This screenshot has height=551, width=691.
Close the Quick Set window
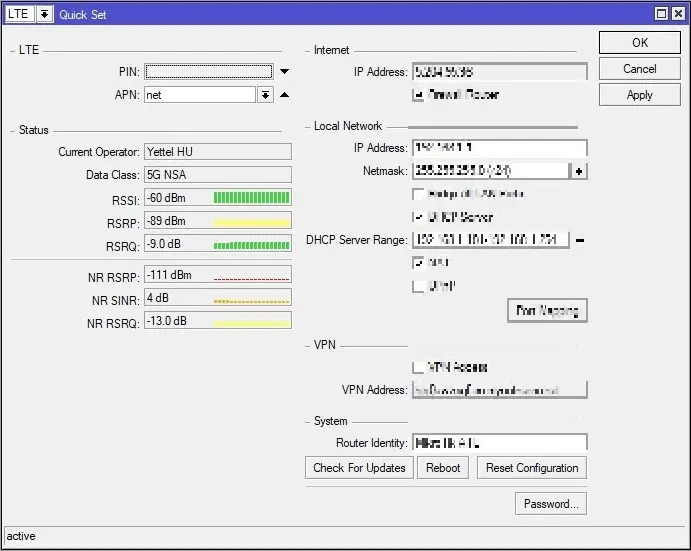pos(678,14)
